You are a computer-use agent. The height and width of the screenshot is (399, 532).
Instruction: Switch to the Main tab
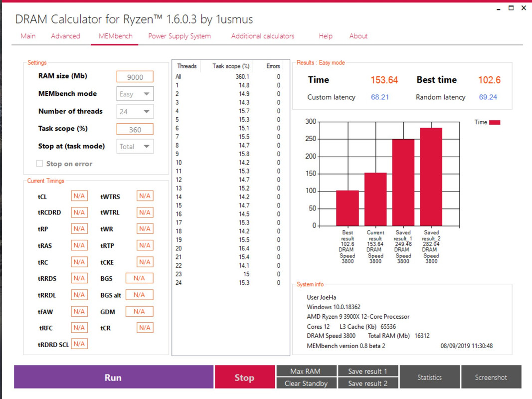(x=28, y=36)
